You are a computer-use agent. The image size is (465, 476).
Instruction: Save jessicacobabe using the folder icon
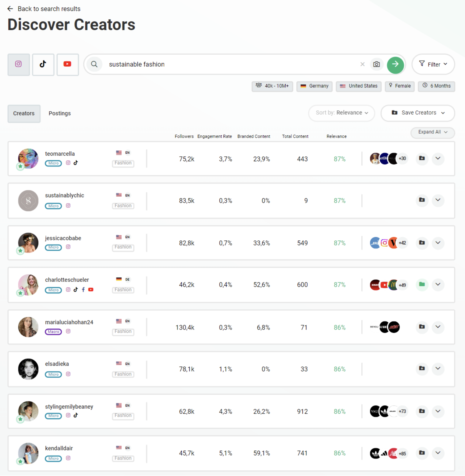pyautogui.click(x=422, y=243)
